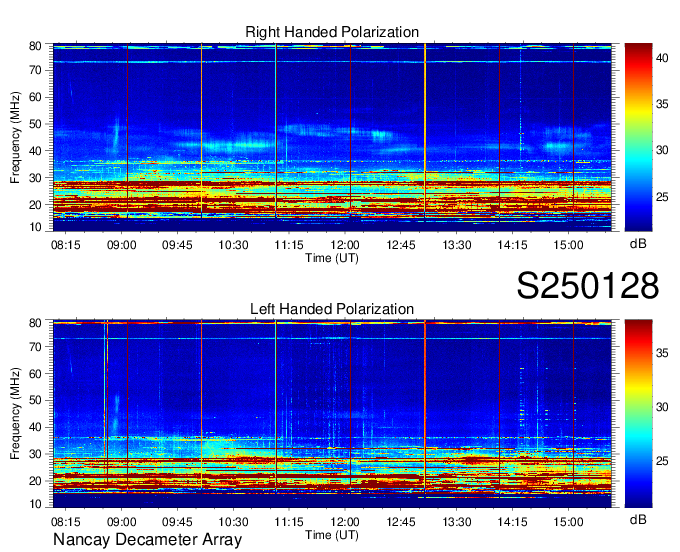Click the 50 MHz tick of right-handed plot
680x552 pixels.
point(35,124)
